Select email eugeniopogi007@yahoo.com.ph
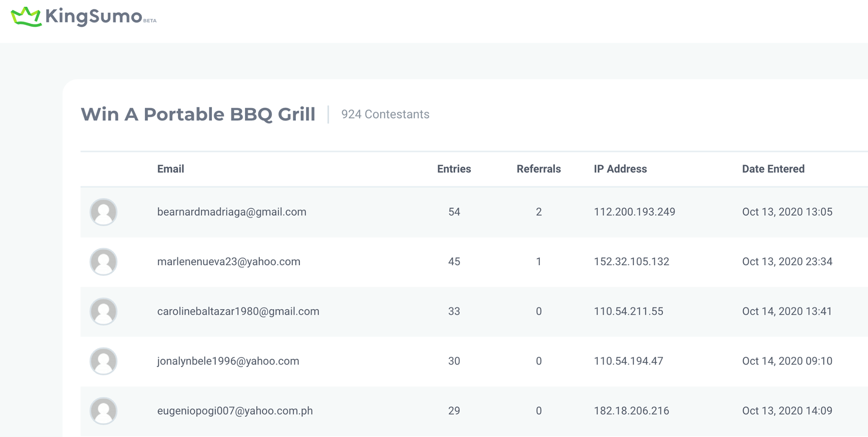 235,411
